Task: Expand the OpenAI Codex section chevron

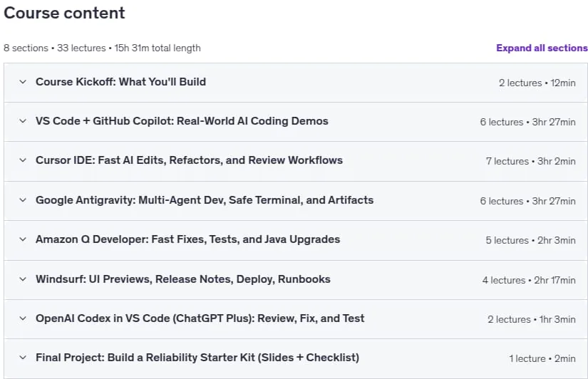Action: coord(23,318)
